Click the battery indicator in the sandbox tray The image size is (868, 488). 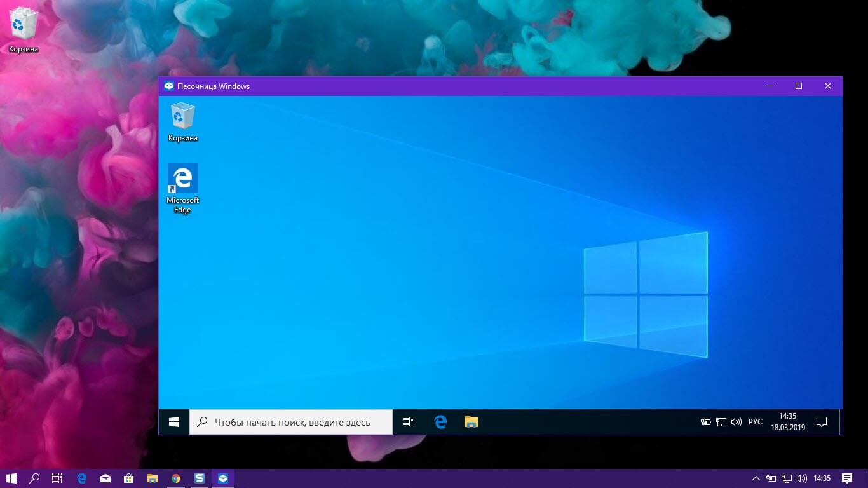705,421
